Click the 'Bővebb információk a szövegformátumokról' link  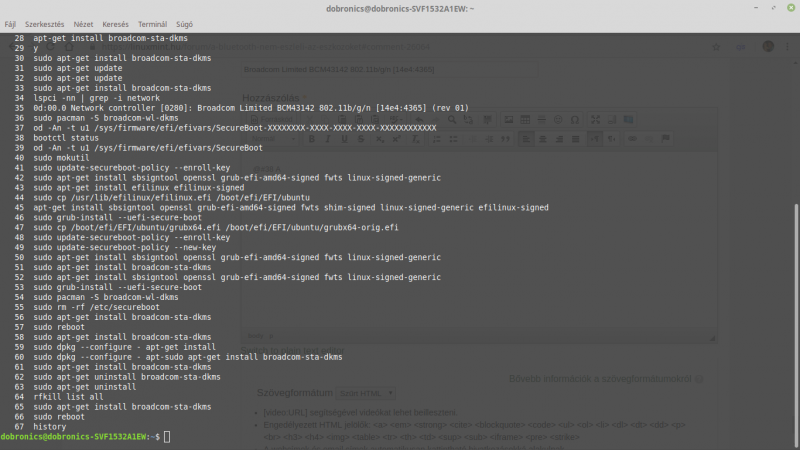tap(600, 379)
